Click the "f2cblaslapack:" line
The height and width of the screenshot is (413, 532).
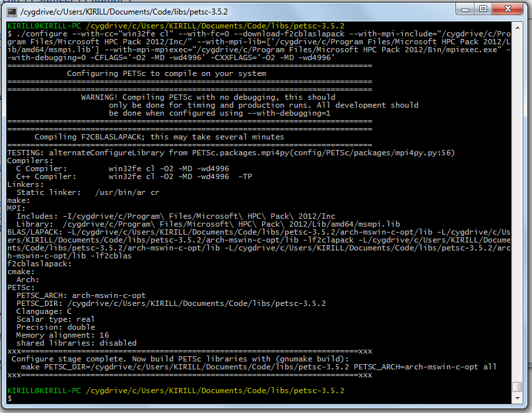click(40, 264)
